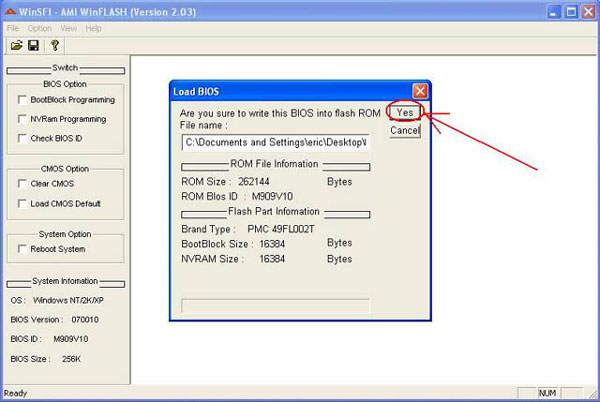Maximize the WinSFI main window
This screenshot has width=600, height=402.
[x=571, y=12]
